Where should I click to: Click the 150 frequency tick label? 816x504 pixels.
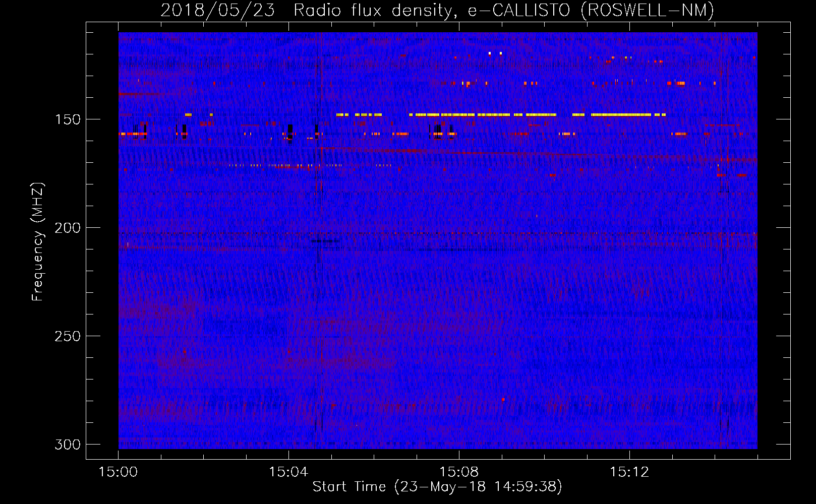point(68,119)
